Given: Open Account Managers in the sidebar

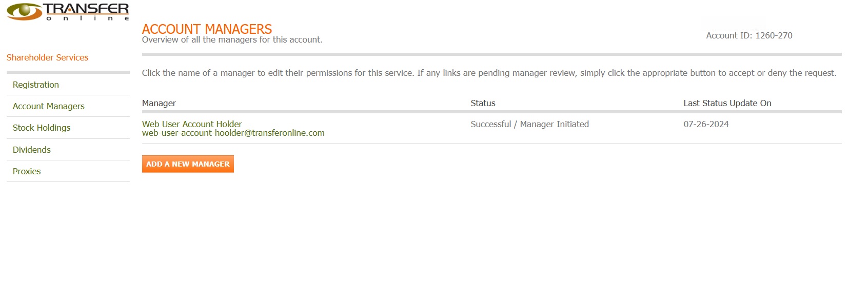Looking at the screenshot, I should [x=49, y=106].
